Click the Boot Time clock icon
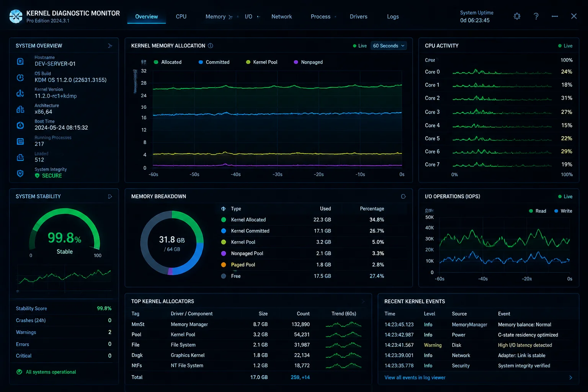The width and height of the screenshot is (588, 392). 20,125
